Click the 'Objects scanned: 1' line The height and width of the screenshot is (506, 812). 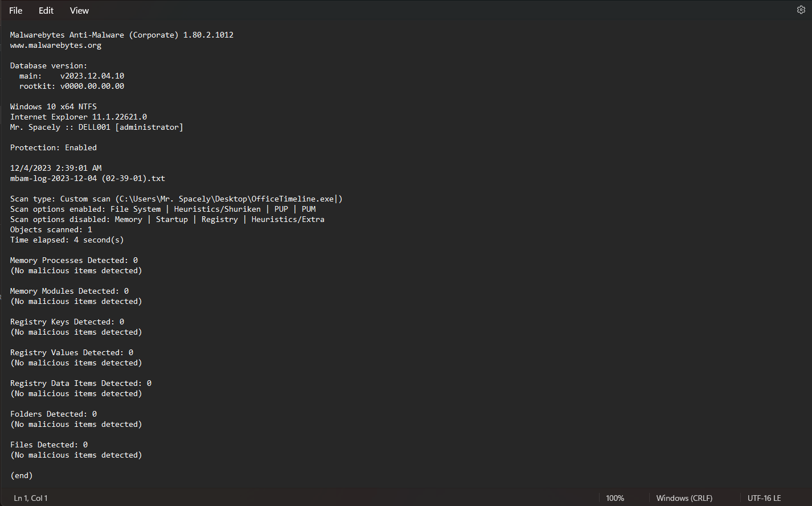[51, 230]
